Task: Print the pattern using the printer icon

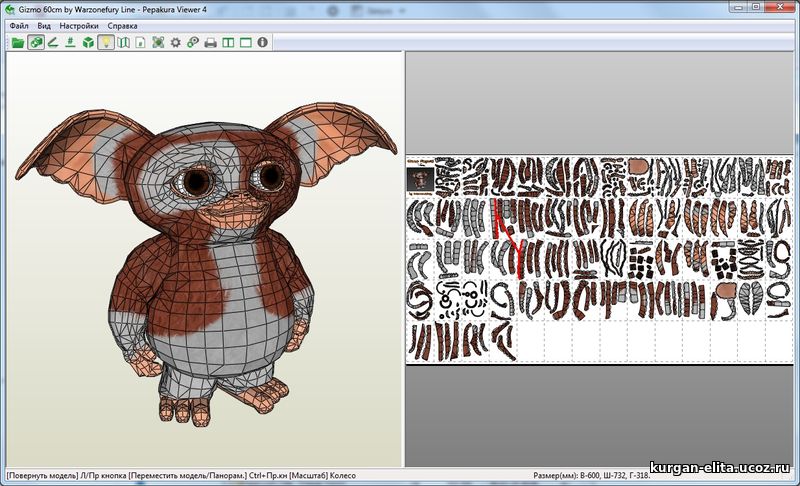Action: point(210,43)
